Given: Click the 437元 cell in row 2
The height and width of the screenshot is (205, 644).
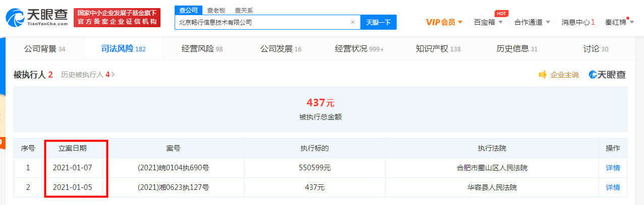Looking at the screenshot, I should click(314, 187).
